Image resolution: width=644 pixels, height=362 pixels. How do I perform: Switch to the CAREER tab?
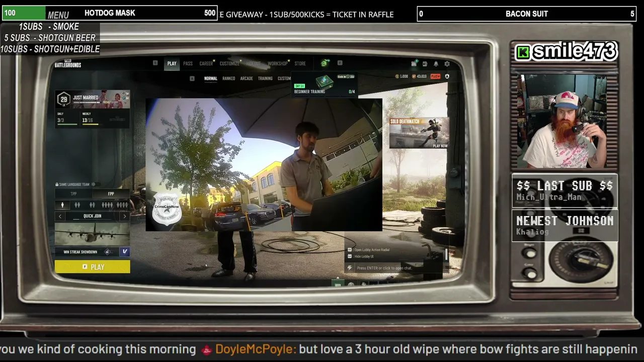click(206, 64)
